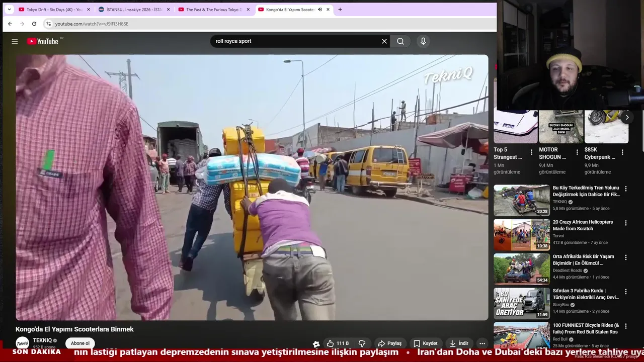Open a new browser tab
Viewport: 644px width, 362px height.
pyautogui.click(x=340, y=10)
